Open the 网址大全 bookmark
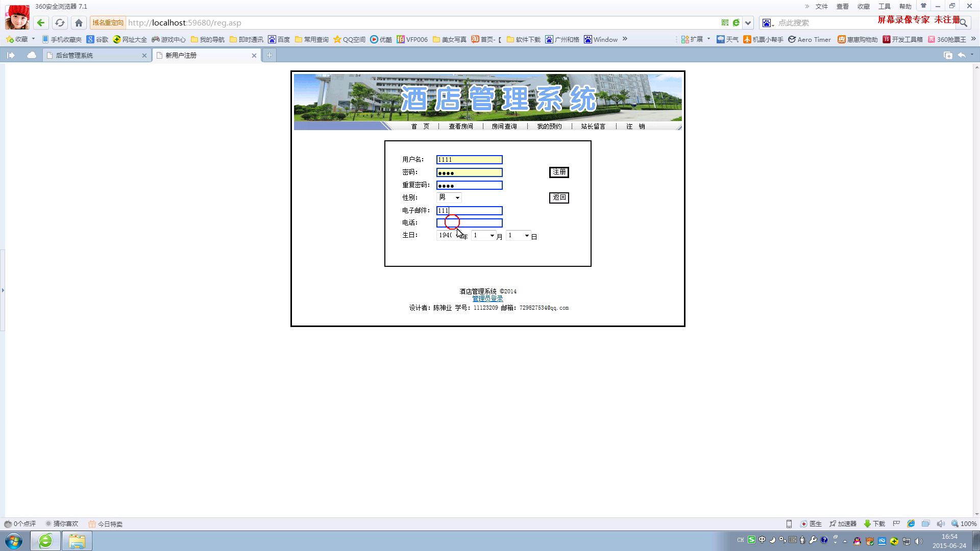This screenshot has width=980, height=551. click(130, 39)
